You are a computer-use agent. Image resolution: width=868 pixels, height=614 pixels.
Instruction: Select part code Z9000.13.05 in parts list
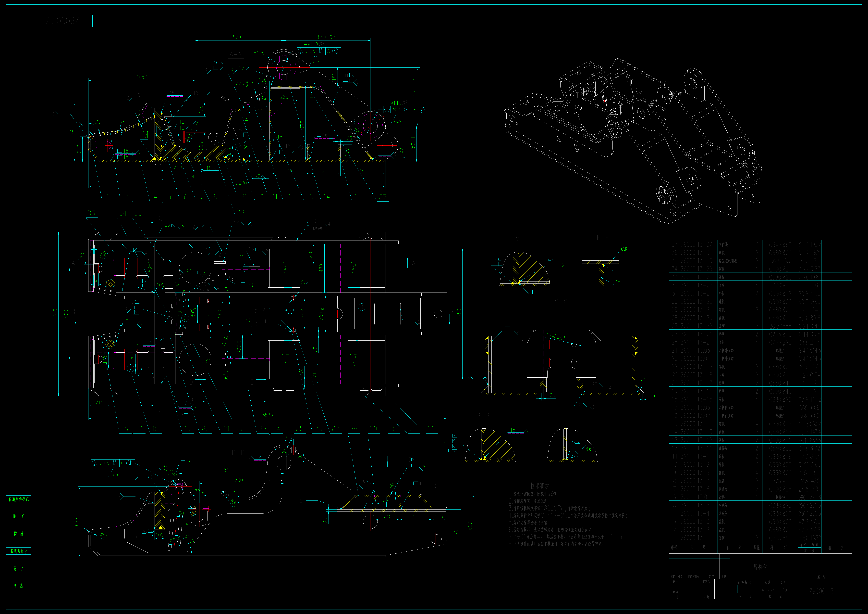click(x=696, y=350)
